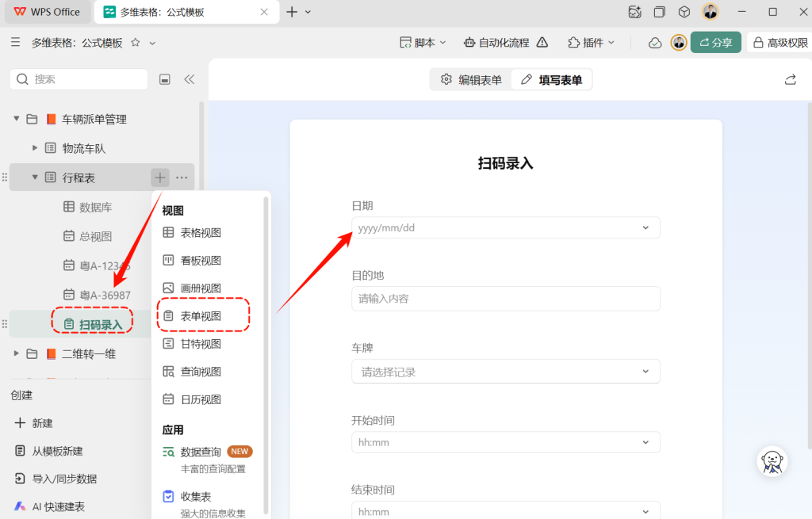Viewport: 812px width, 519px height.
Task: Choose 表单视图 from the view menu
Action: click(x=192, y=315)
